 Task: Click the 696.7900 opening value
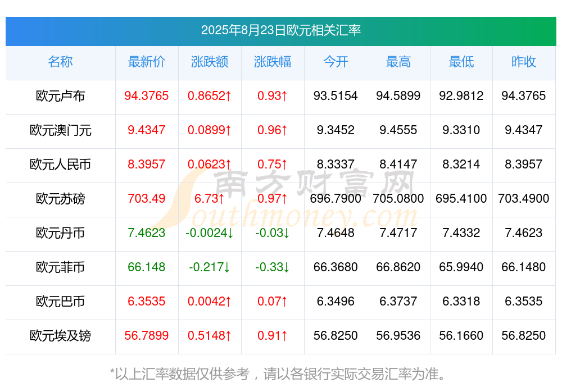[336, 198]
